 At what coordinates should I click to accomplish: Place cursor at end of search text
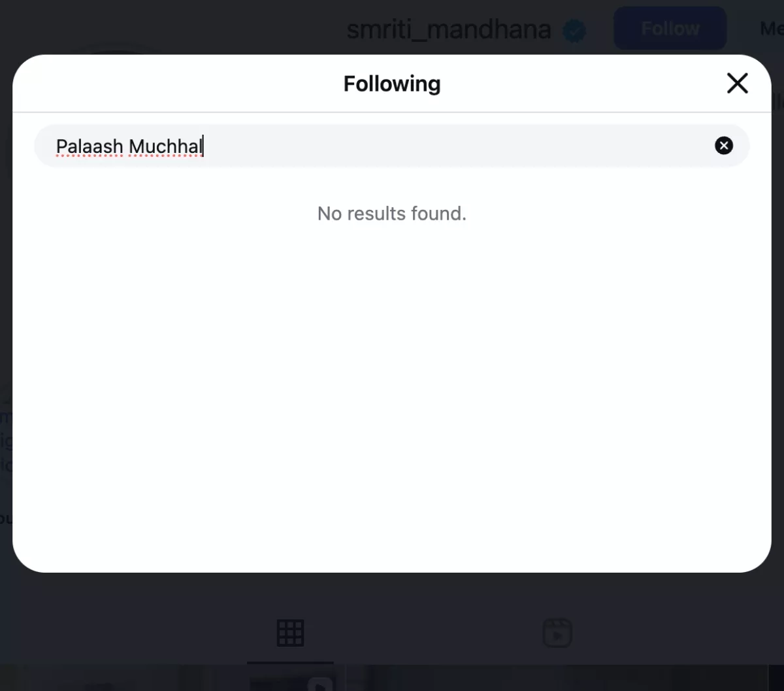(203, 146)
